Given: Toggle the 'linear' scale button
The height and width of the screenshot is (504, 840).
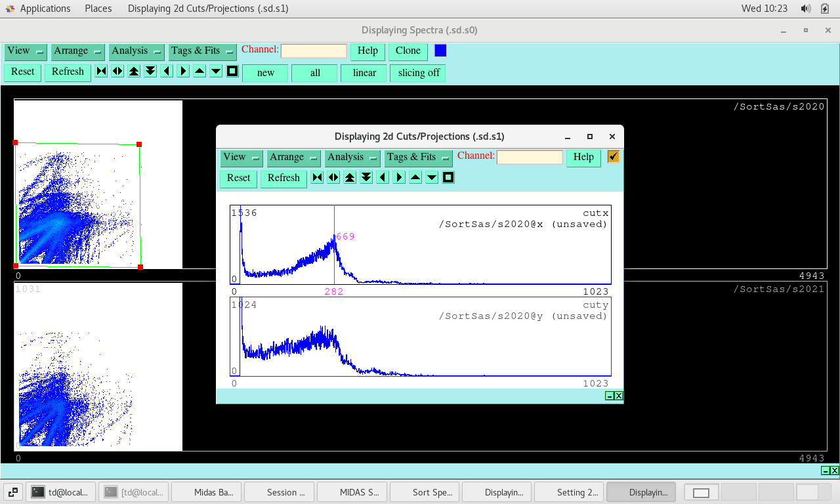Looking at the screenshot, I should point(364,73).
